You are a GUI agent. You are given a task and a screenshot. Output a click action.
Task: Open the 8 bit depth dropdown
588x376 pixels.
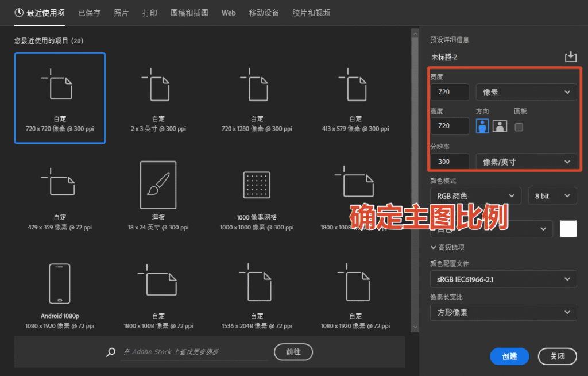click(x=552, y=195)
